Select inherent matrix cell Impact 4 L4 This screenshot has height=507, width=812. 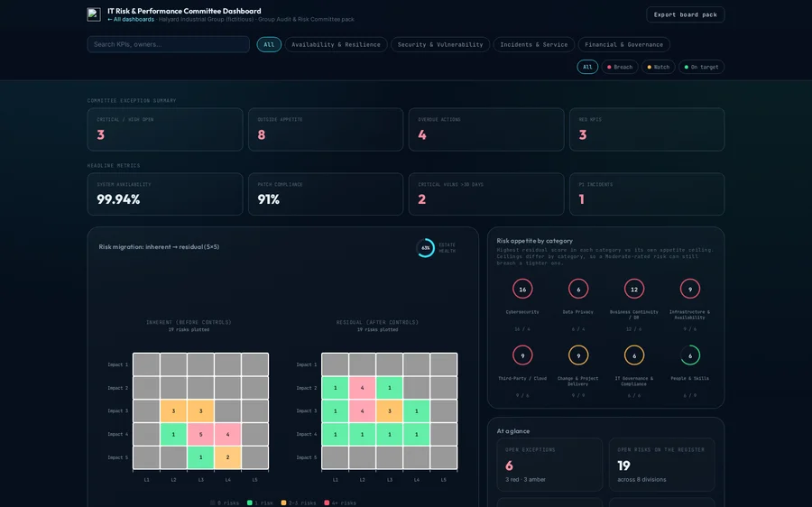(228, 435)
